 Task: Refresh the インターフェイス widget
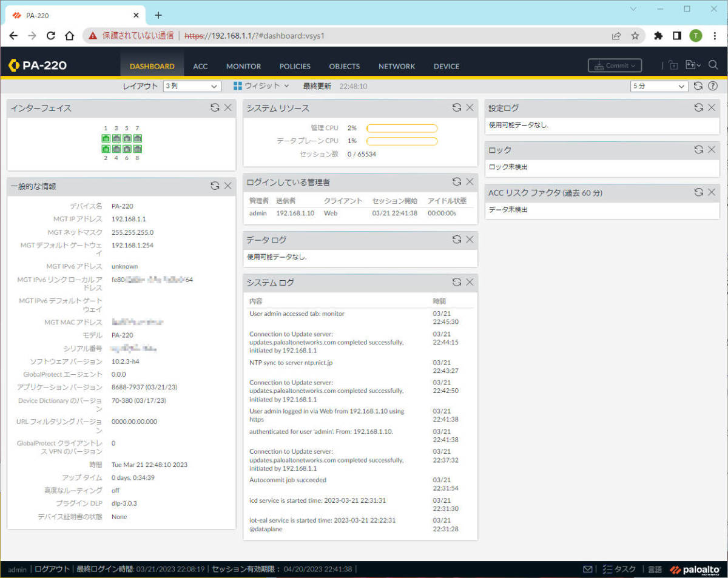[215, 107]
